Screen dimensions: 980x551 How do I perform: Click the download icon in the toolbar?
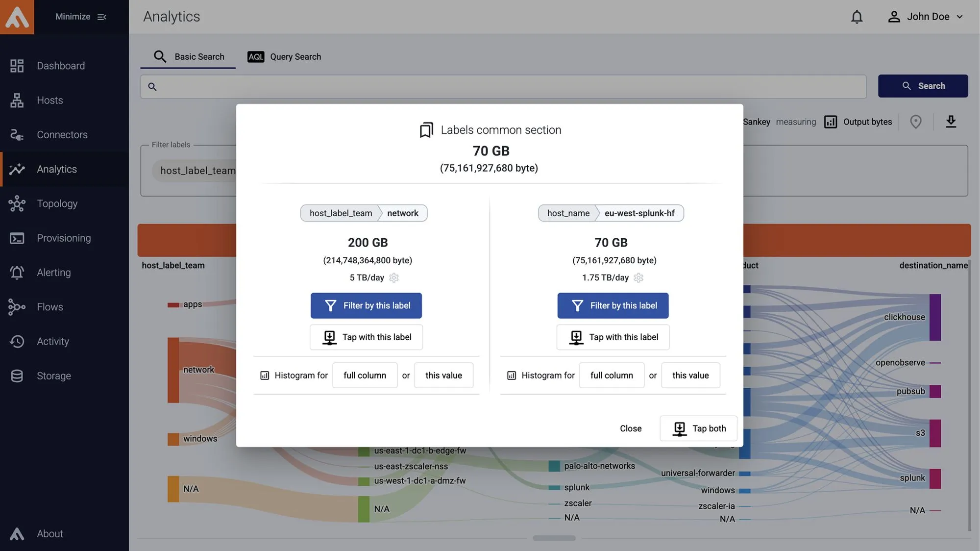click(951, 122)
